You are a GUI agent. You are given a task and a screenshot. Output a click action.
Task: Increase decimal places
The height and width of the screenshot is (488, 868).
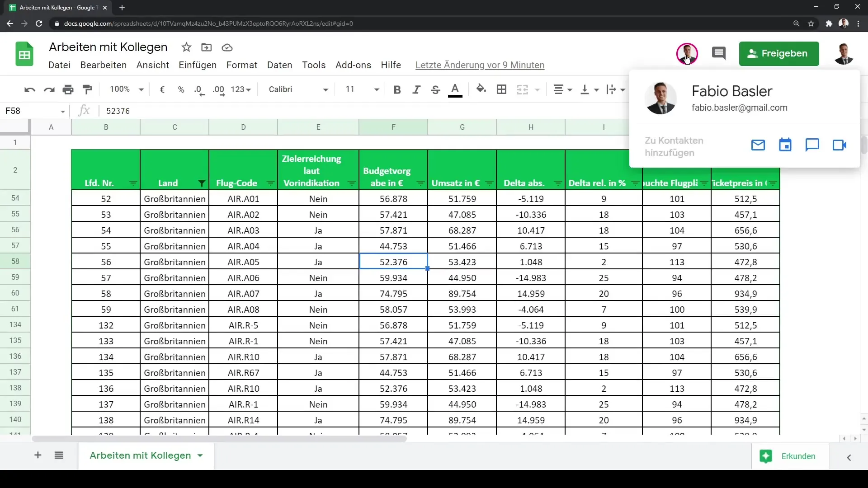click(x=219, y=89)
